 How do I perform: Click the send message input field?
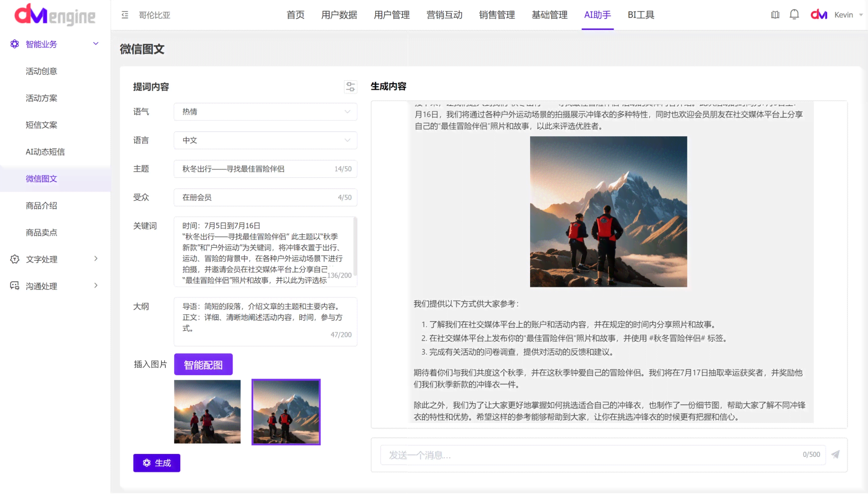click(x=596, y=455)
